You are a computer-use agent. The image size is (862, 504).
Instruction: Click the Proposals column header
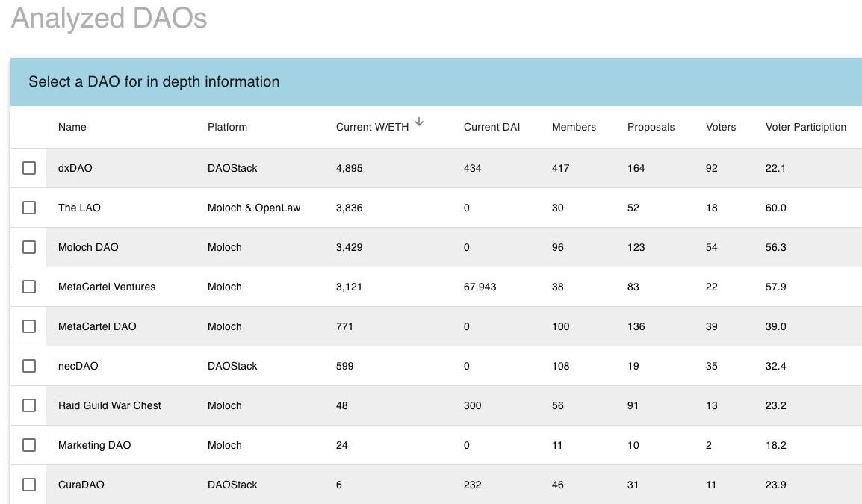pos(651,127)
